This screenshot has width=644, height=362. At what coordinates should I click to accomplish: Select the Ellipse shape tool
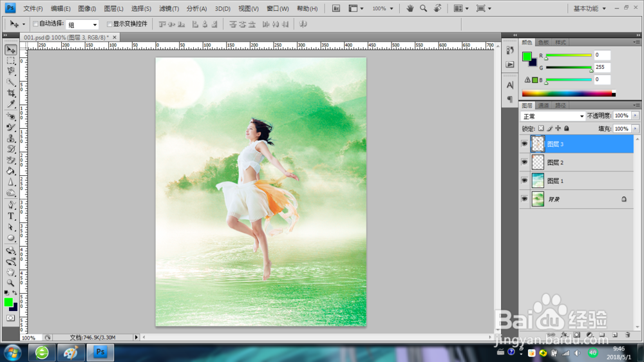(11, 238)
